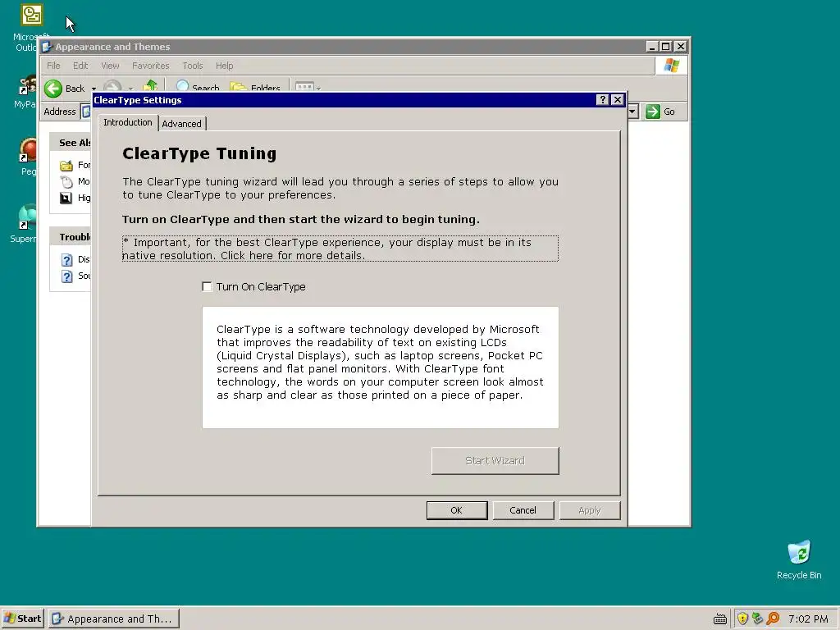Open the Display troubleshooter help icon
840x630 pixels.
pyautogui.click(x=66, y=260)
